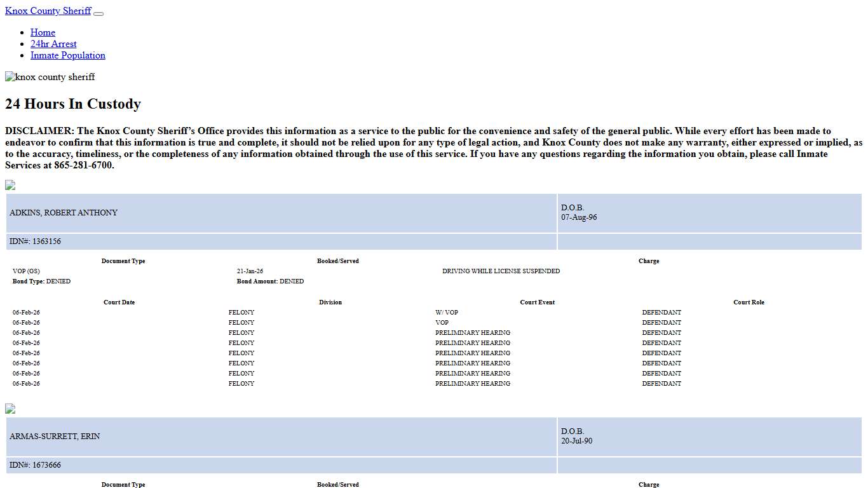
Task: Click the Court Event column header
Action: click(537, 302)
